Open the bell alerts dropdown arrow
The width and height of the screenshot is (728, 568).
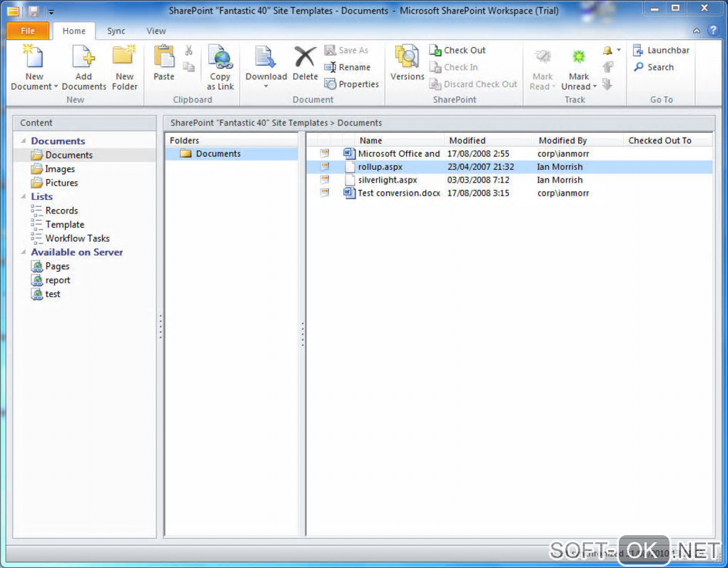618,50
